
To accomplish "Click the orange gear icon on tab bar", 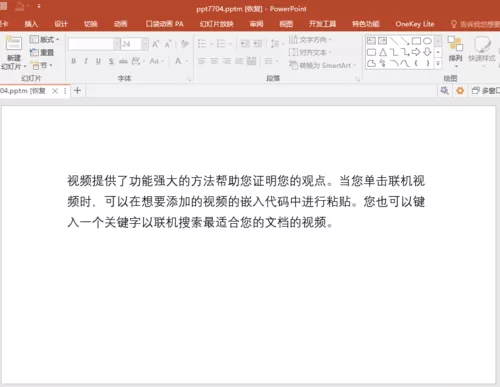I will (x=460, y=91).
